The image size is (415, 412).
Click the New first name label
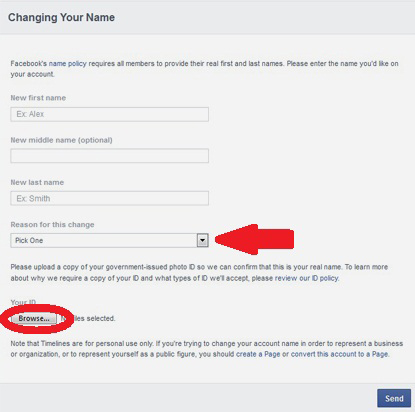38,98
